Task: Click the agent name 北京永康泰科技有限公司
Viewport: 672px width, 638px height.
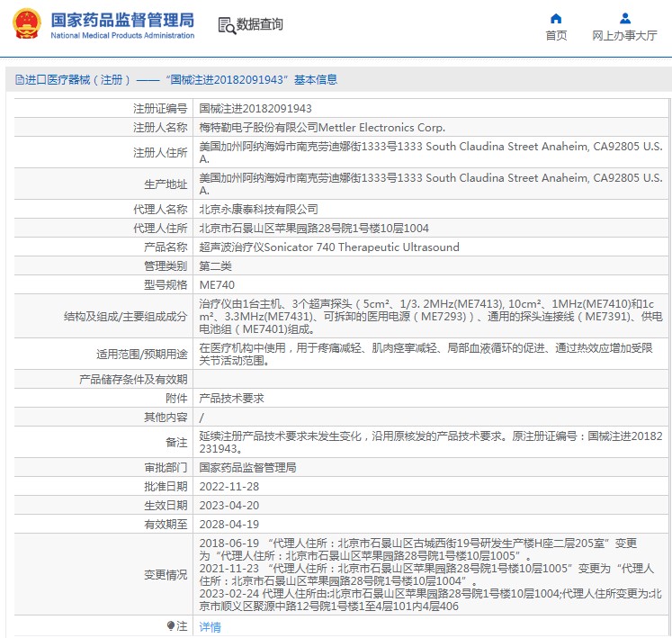Action: (x=258, y=210)
